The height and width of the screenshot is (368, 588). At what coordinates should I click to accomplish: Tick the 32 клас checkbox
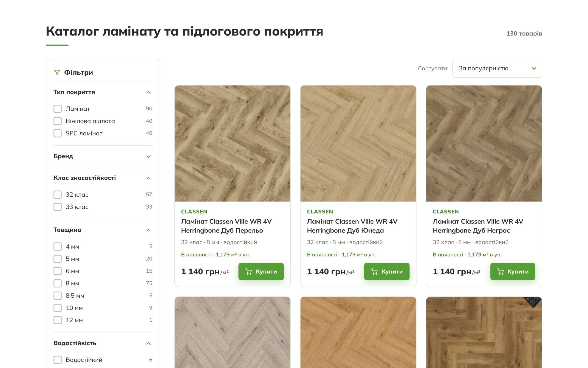pos(58,195)
